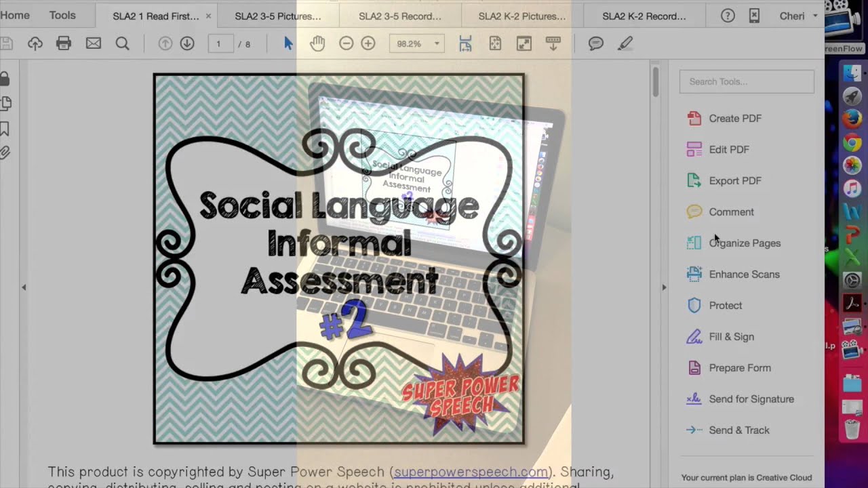Open the page thumbnails panel icon
This screenshot has height=488, width=868.
coord(5,104)
